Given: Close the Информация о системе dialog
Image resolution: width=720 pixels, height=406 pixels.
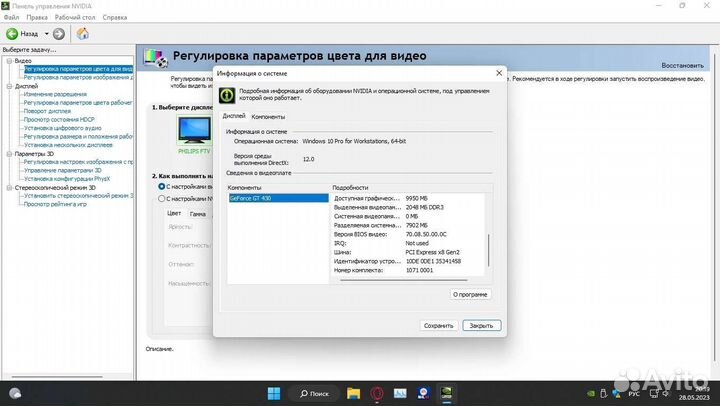Looking at the screenshot, I should [499, 73].
